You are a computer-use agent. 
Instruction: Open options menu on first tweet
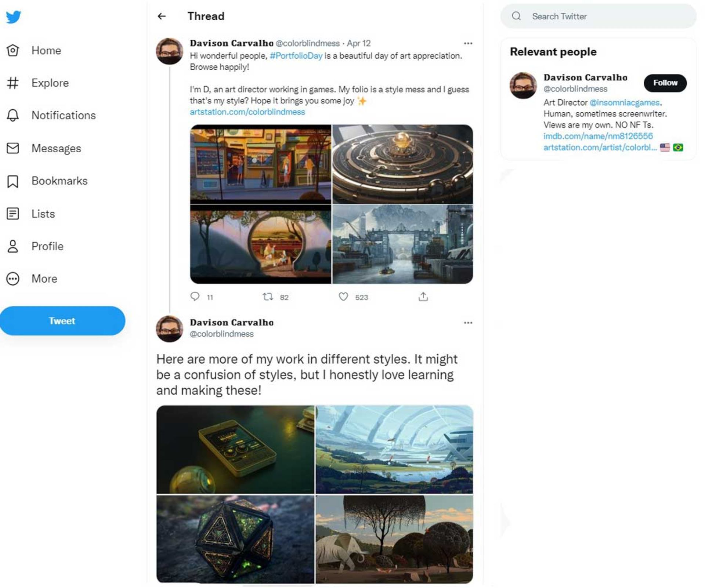(468, 43)
